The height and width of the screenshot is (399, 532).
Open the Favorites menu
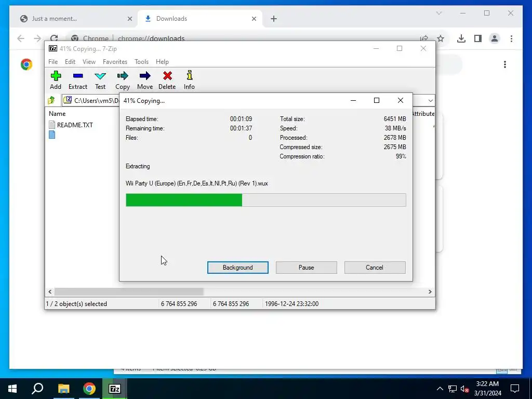pos(115,62)
